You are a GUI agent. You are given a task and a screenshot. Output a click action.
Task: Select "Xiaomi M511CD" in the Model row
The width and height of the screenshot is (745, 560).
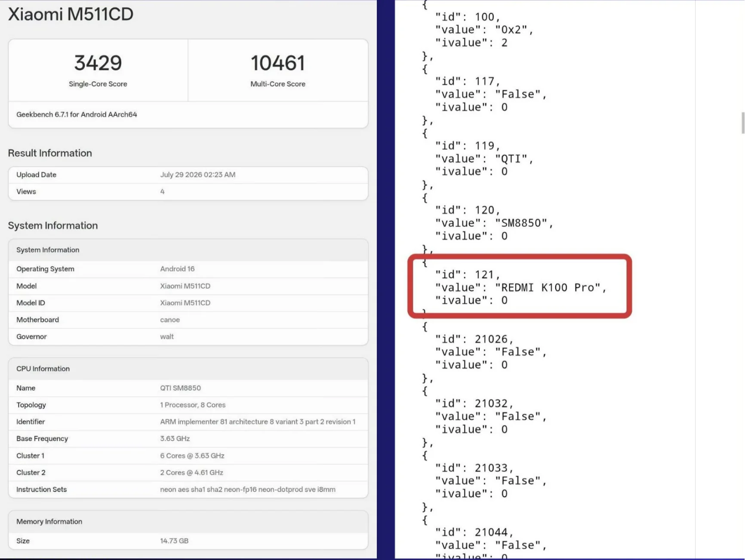pyautogui.click(x=185, y=286)
